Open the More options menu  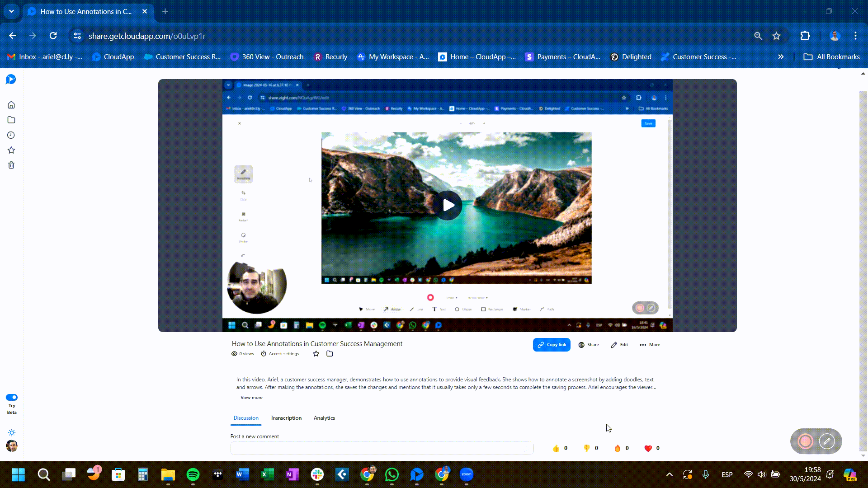coord(650,345)
